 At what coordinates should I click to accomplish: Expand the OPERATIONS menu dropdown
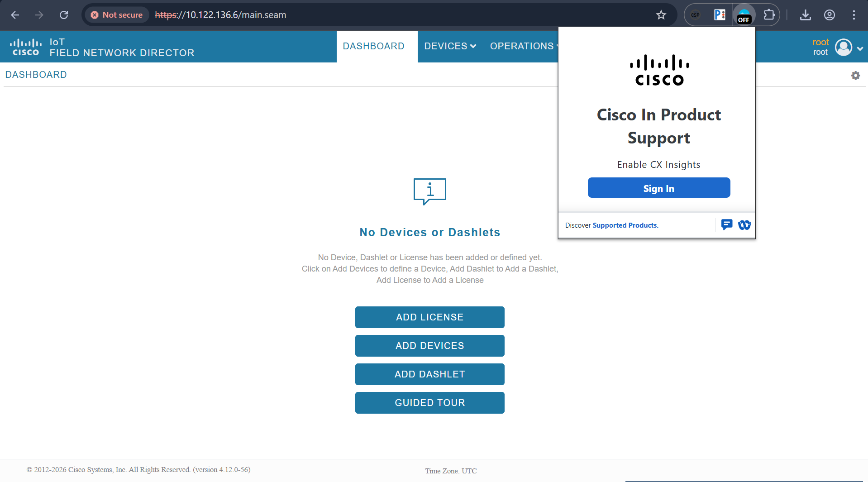[x=523, y=46]
